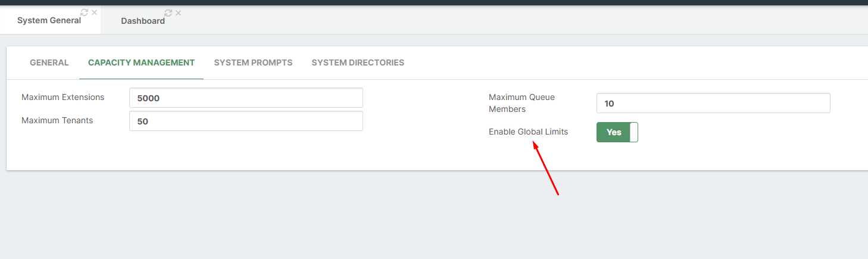Close the Dashboard tab
This screenshot has height=259, width=868.
click(178, 13)
